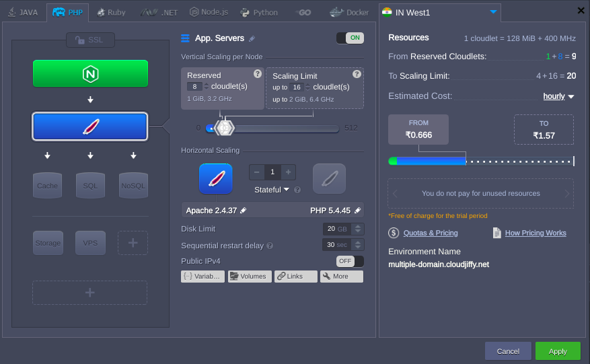Open the Quotas & Pricing link
This screenshot has height=364, width=590.
(x=431, y=233)
